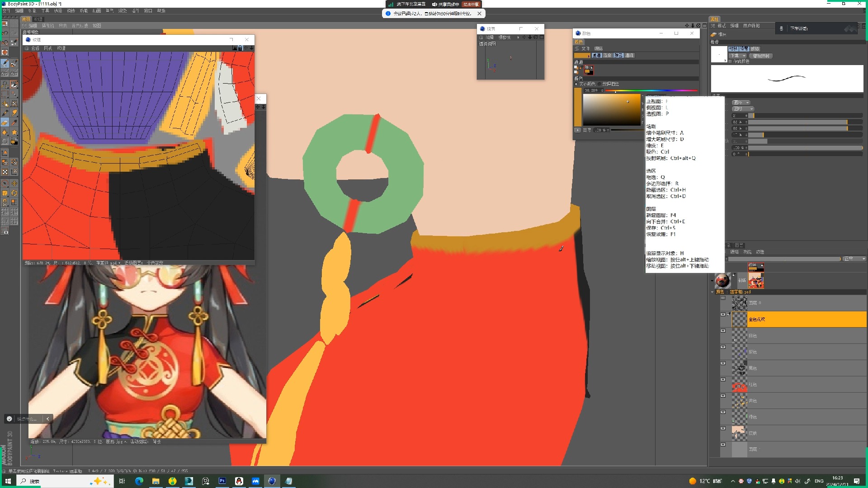Open the 工具 menu in menu bar
Viewport: 868px width, 488px height.
(x=45, y=10)
